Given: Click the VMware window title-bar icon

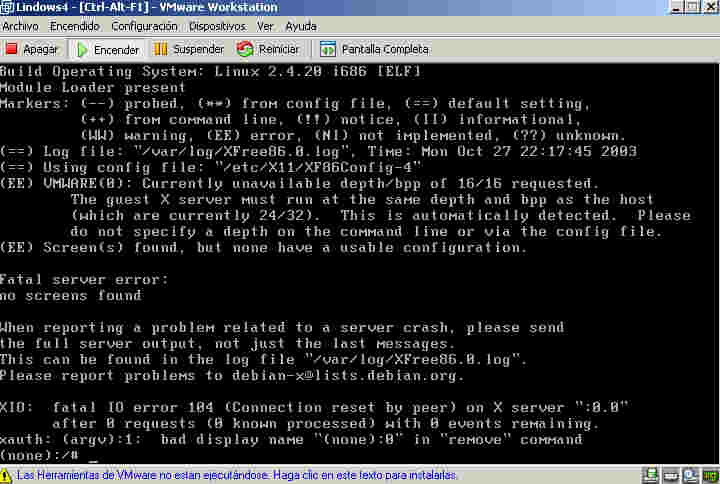Looking at the screenshot, I should tap(7, 7).
